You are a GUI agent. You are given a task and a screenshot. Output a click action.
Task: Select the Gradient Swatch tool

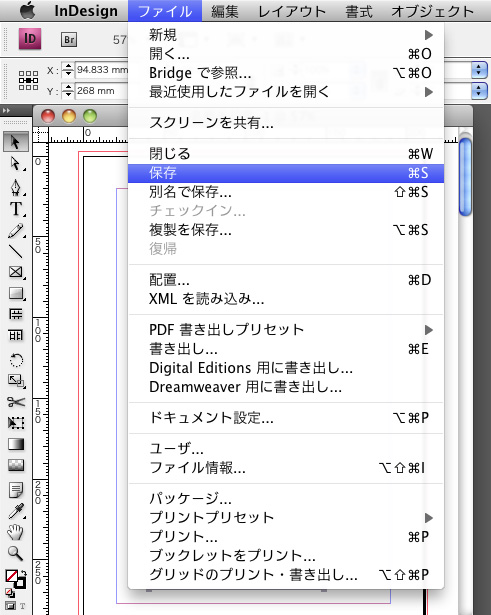[16, 444]
